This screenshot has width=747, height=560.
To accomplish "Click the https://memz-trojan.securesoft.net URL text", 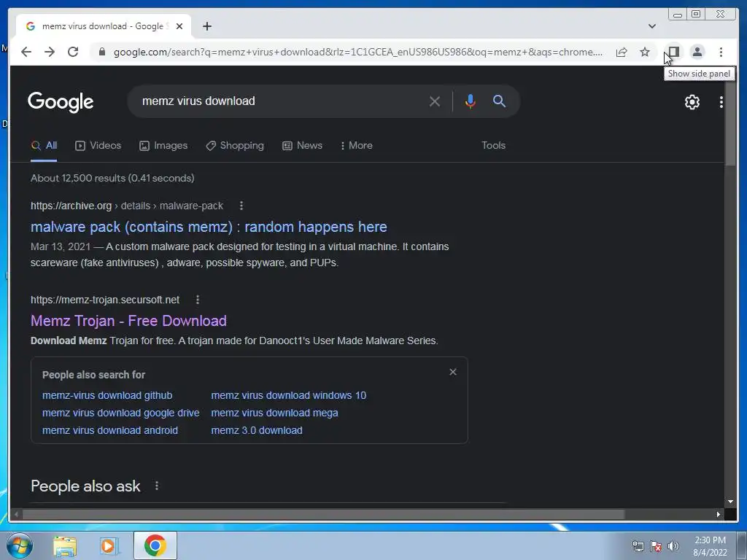I will [x=105, y=300].
